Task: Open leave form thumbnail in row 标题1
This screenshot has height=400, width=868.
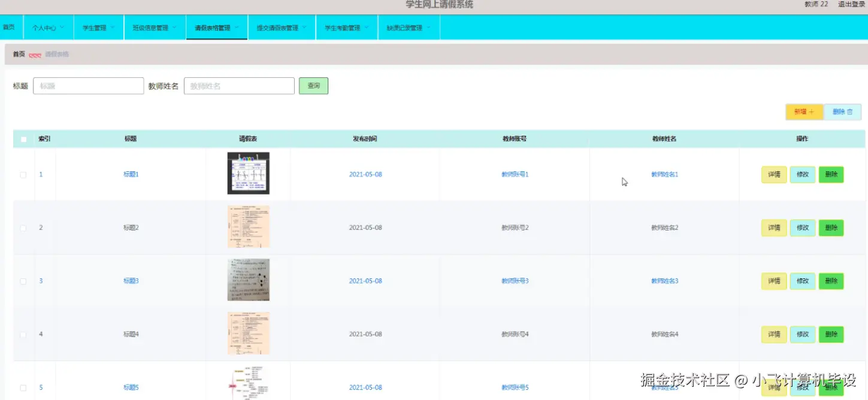Action: pyautogui.click(x=249, y=173)
